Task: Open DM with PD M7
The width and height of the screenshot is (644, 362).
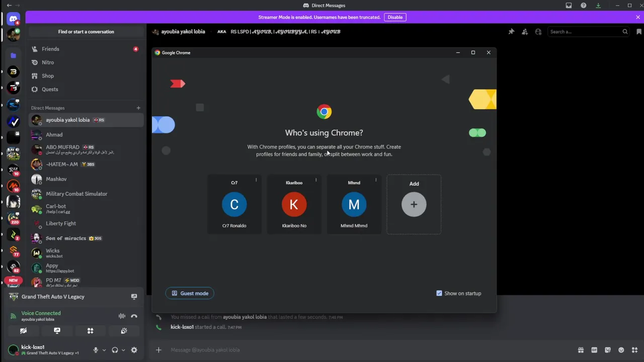Action: point(86,282)
